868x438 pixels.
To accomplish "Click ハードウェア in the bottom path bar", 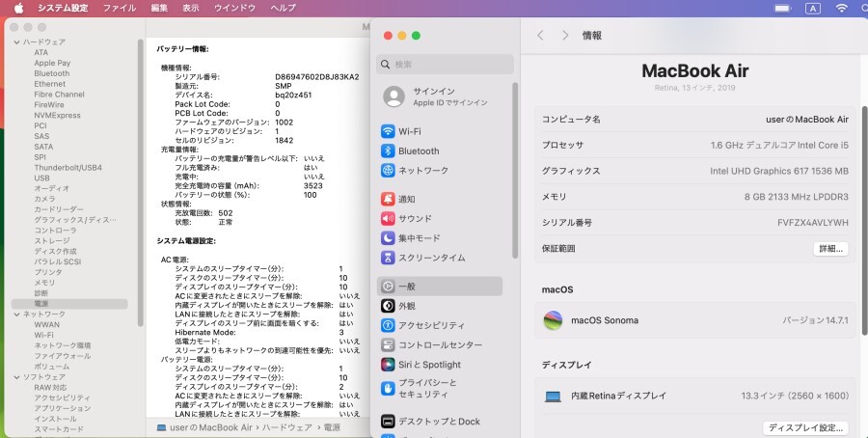I will (286, 427).
